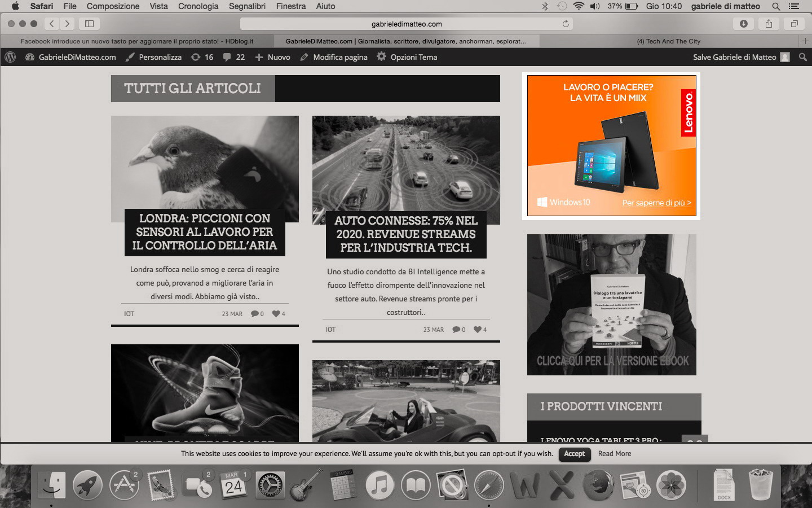Reload the page using the refresh icon
Screen dimensions: 812x508
(x=566, y=24)
